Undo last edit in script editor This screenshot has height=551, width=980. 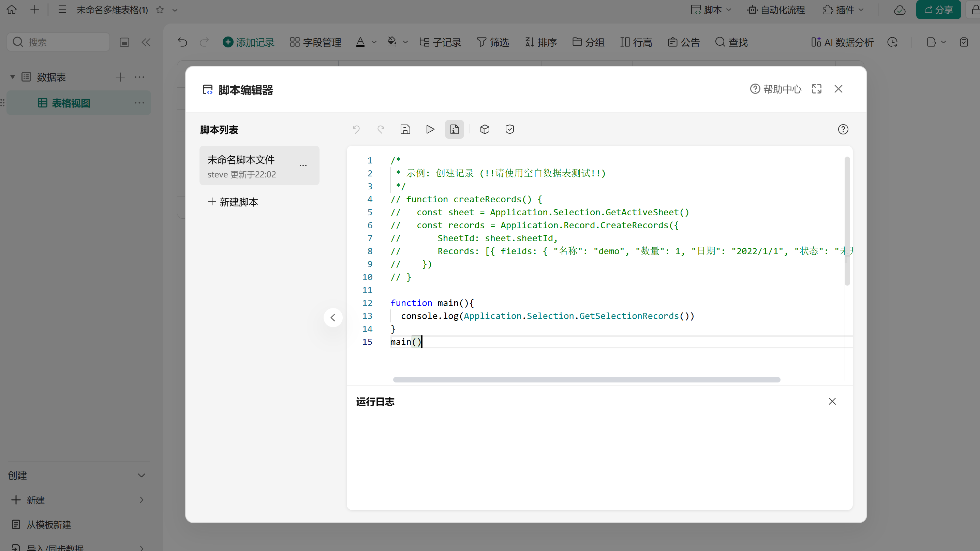[356, 129]
